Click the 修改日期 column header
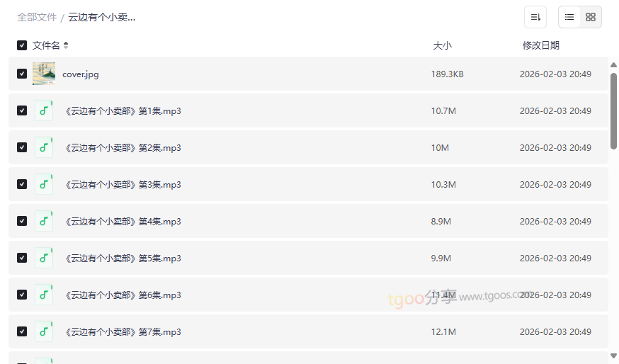Image resolution: width=619 pixels, height=364 pixels. pos(540,45)
